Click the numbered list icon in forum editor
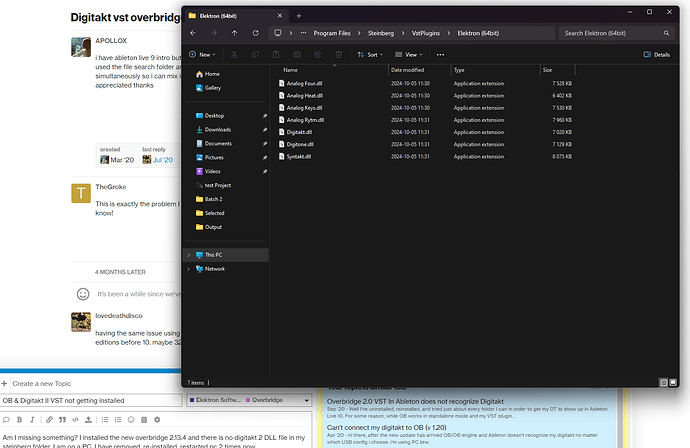690x448 pixels. point(118,420)
